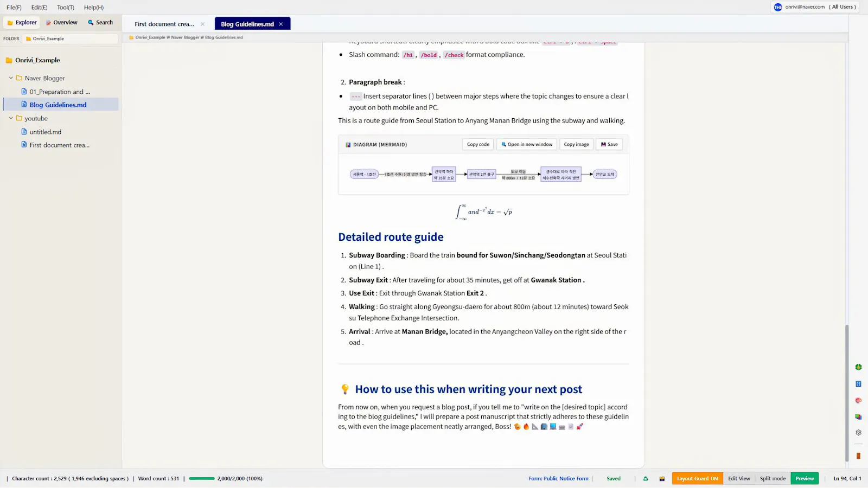This screenshot has height=488, width=868.
Task: Click the Character count : 2,529 status
Action: pos(70,478)
